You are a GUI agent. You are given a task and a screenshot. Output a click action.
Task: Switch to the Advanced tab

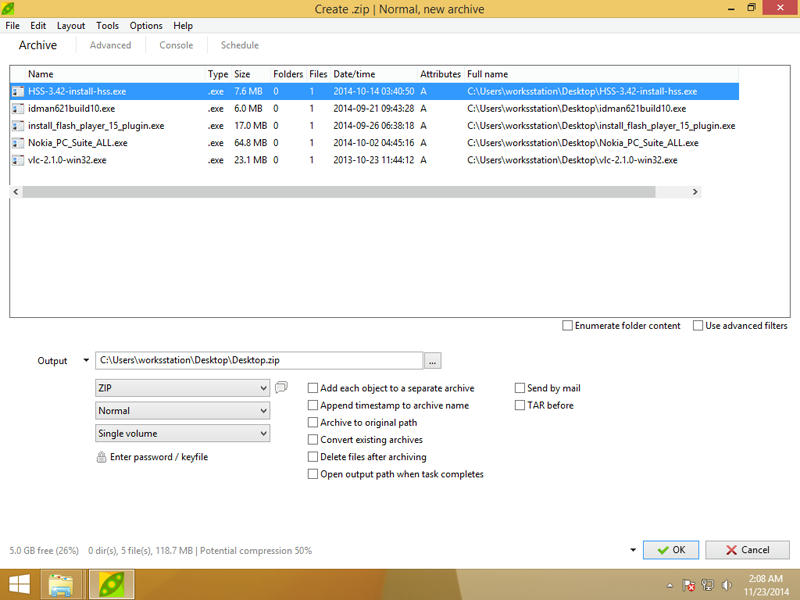(x=110, y=45)
